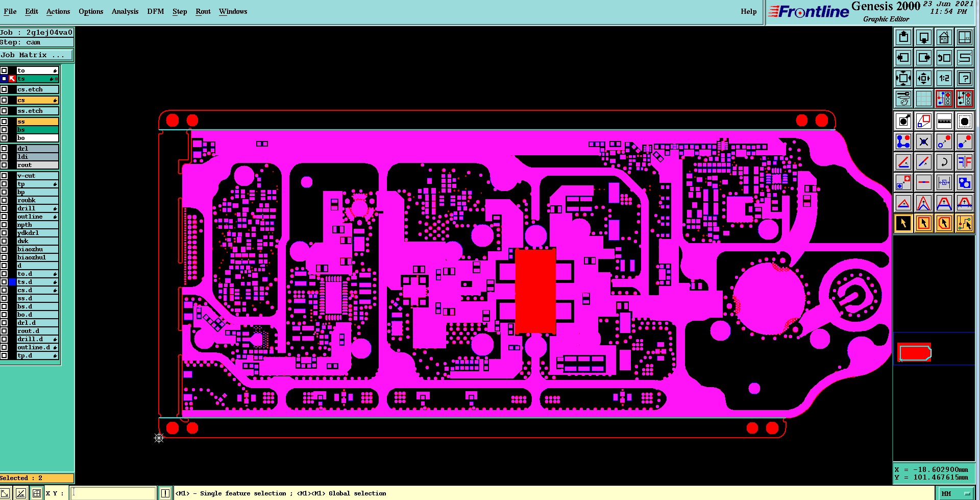
Task: Select the ydkdrl layer name
Action: tap(37, 233)
